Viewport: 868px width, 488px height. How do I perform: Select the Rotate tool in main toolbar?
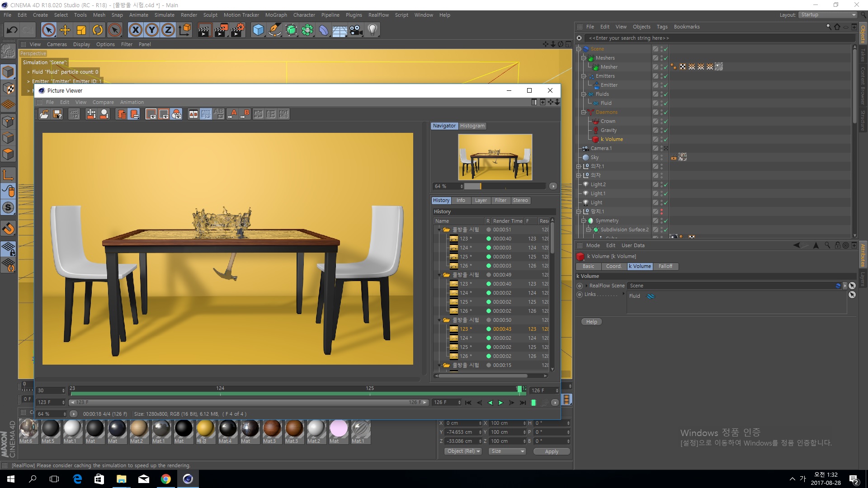coord(98,30)
